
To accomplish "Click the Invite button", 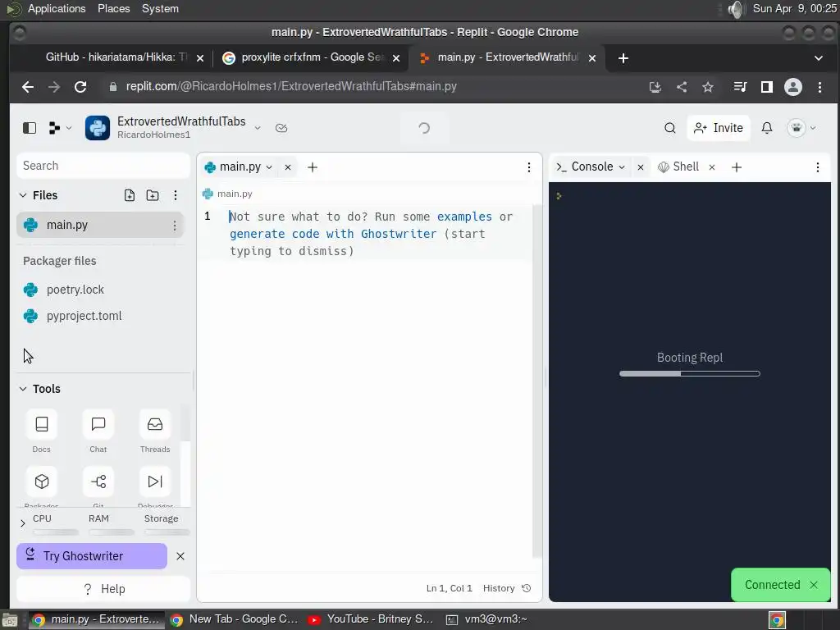I will click(719, 128).
